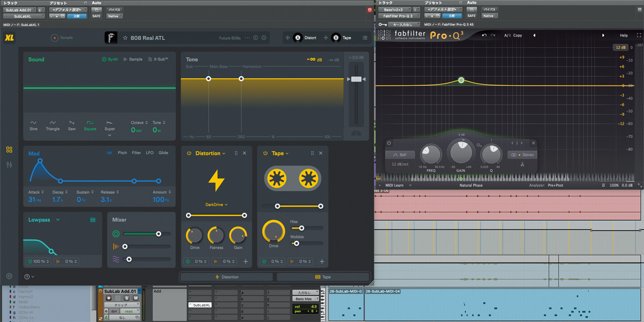This screenshot has width=644, height=322.
Task: Switch to Glide mod tab
Action: coord(163,153)
